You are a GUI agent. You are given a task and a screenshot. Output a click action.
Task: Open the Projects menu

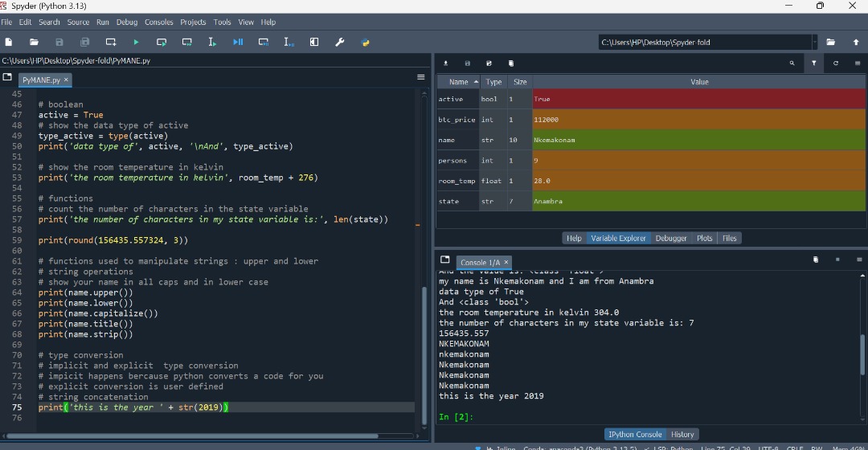[193, 22]
